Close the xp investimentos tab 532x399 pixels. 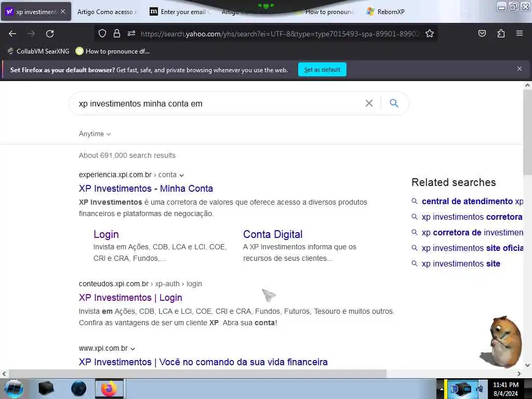pyautogui.click(x=63, y=11)
